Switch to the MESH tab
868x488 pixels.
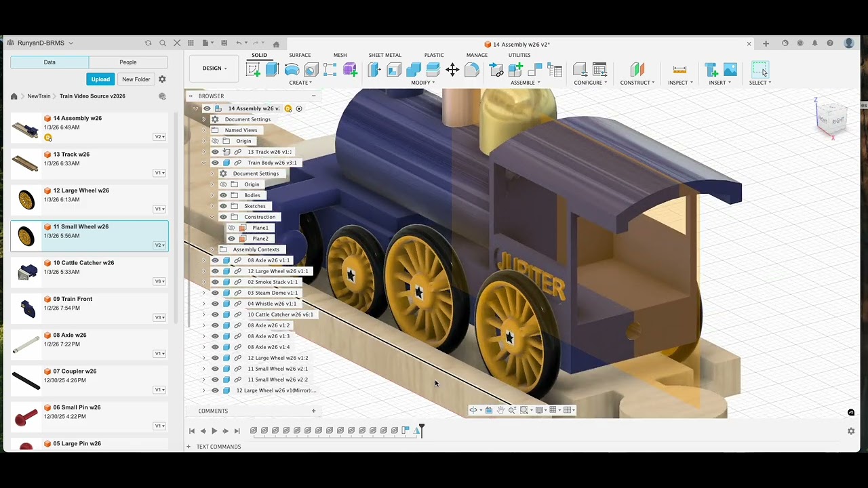click(340, 55)
